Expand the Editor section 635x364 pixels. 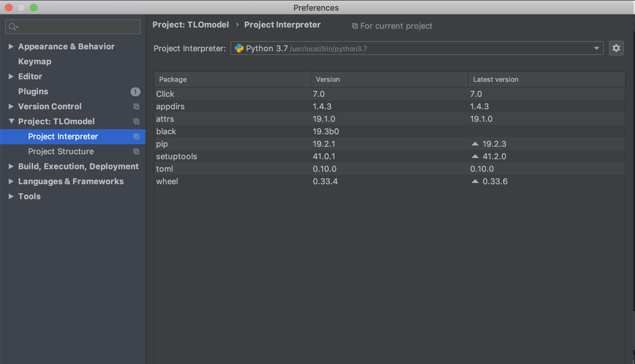pos(11,76)
